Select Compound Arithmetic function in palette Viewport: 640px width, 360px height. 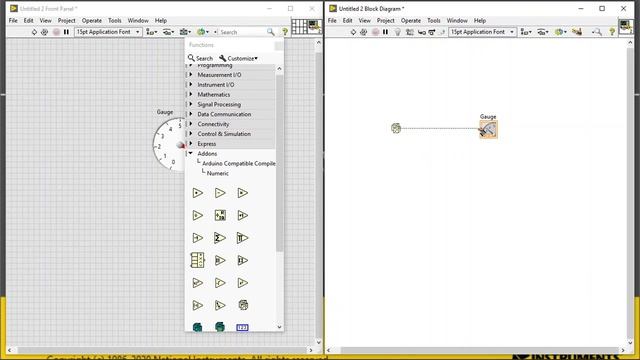tap(198, 260)
